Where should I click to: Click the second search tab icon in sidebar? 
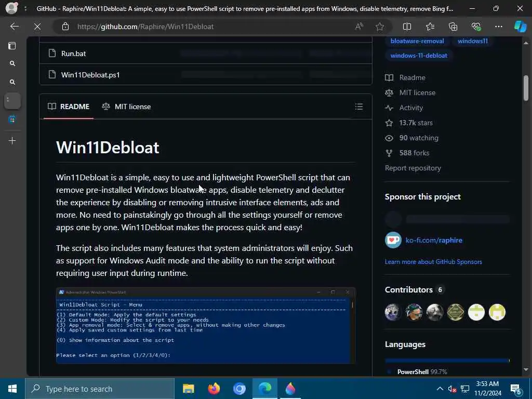(x=12, y=82)
